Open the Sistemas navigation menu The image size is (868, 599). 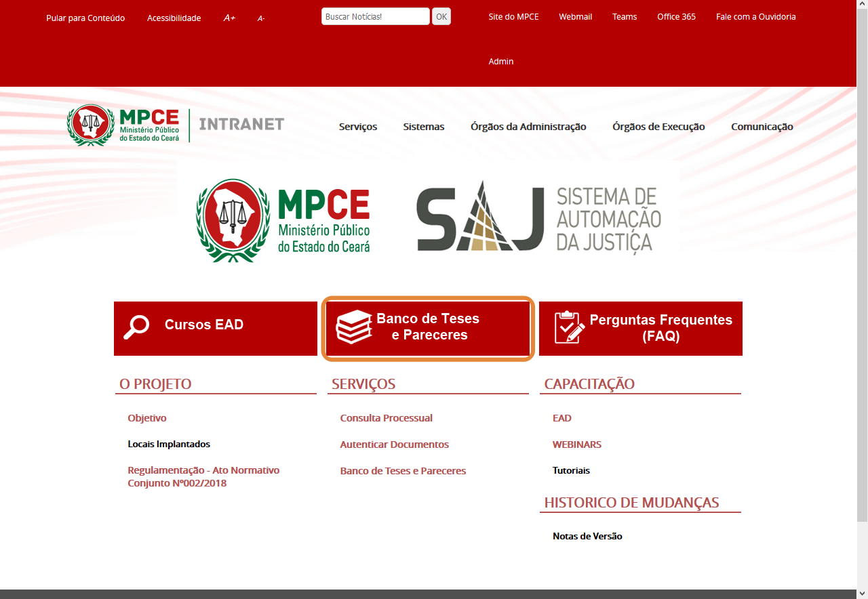point(424,127)
